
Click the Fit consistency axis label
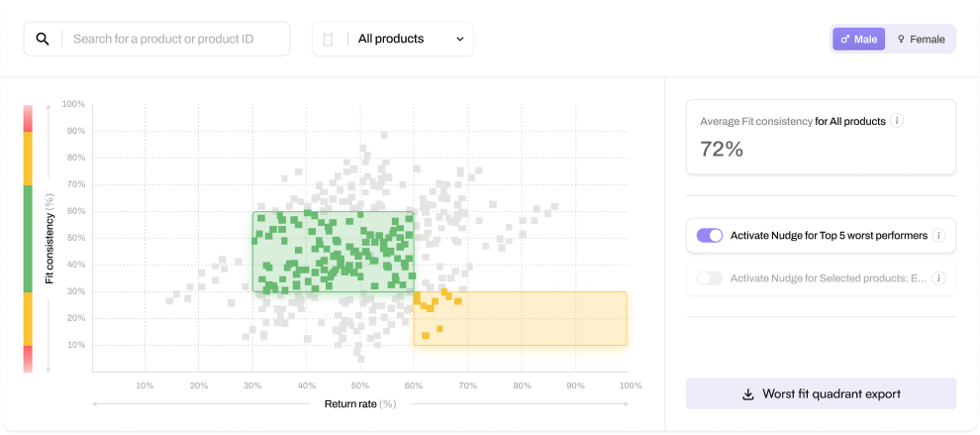(x=49, y=239)
